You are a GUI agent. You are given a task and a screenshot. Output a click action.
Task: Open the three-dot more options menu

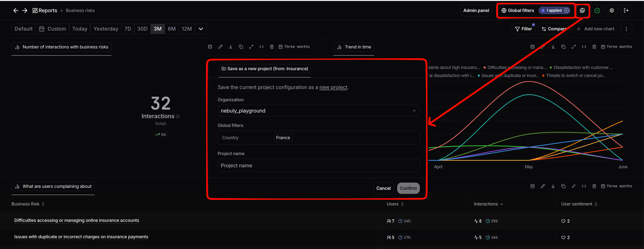pos(626,29)
